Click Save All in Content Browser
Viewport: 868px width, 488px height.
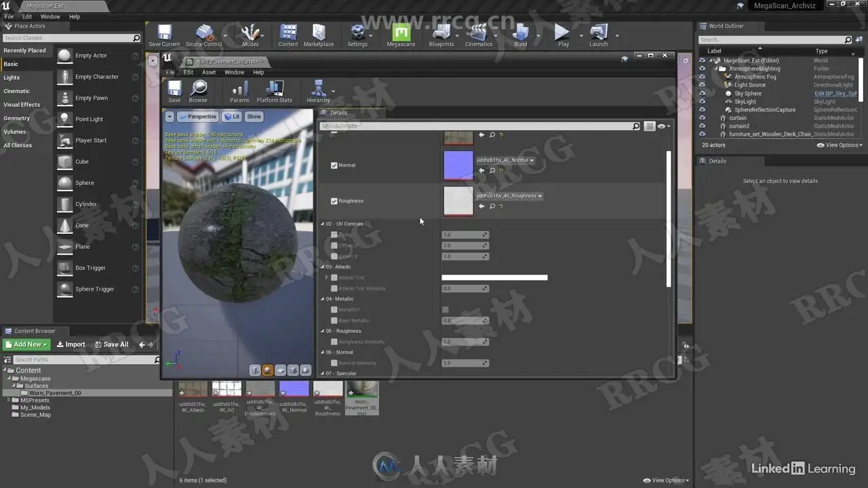click(x=111, y=344)
